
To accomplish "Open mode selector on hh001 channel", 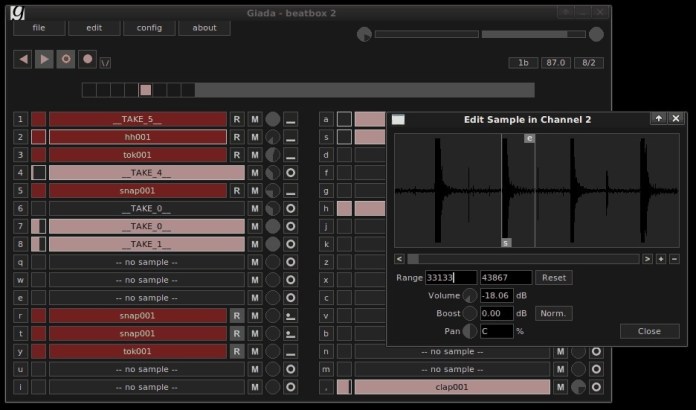I will 291,137.
